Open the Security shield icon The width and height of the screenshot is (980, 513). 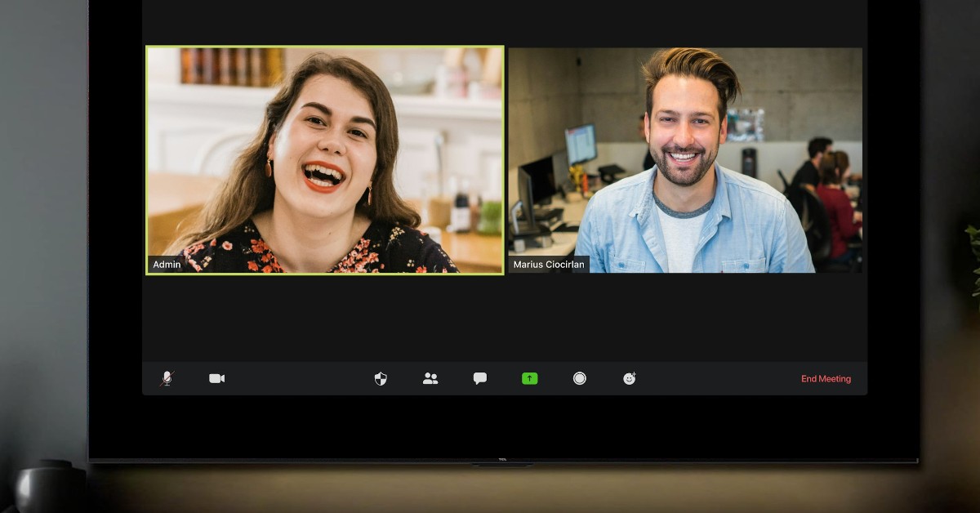click(x=381, y=378)
